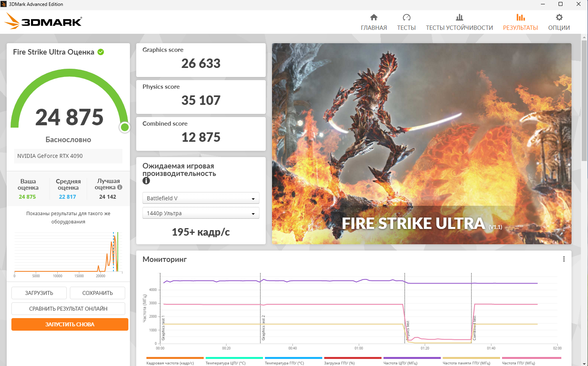Open the ОПЦИИ settings tab
Viewport: 588px width, 366px height.
559,22
